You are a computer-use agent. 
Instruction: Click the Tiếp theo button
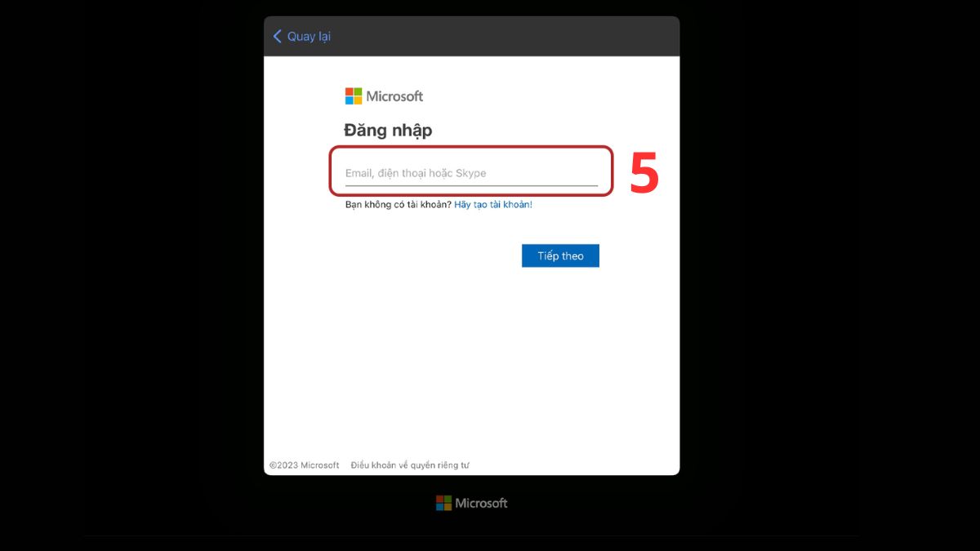560,256
